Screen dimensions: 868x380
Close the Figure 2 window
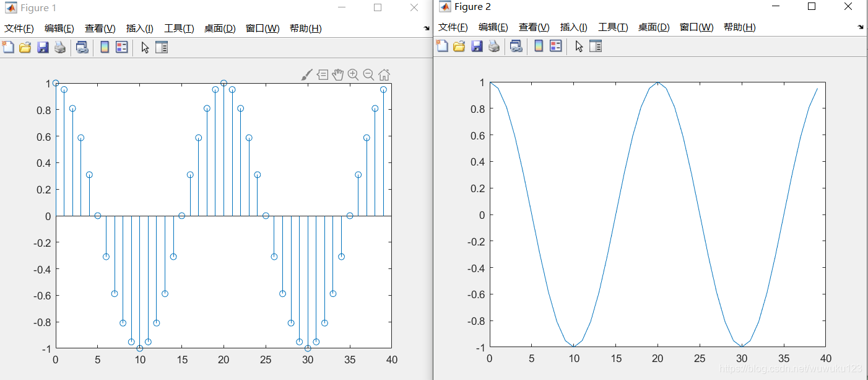click(x=848, y=6)
